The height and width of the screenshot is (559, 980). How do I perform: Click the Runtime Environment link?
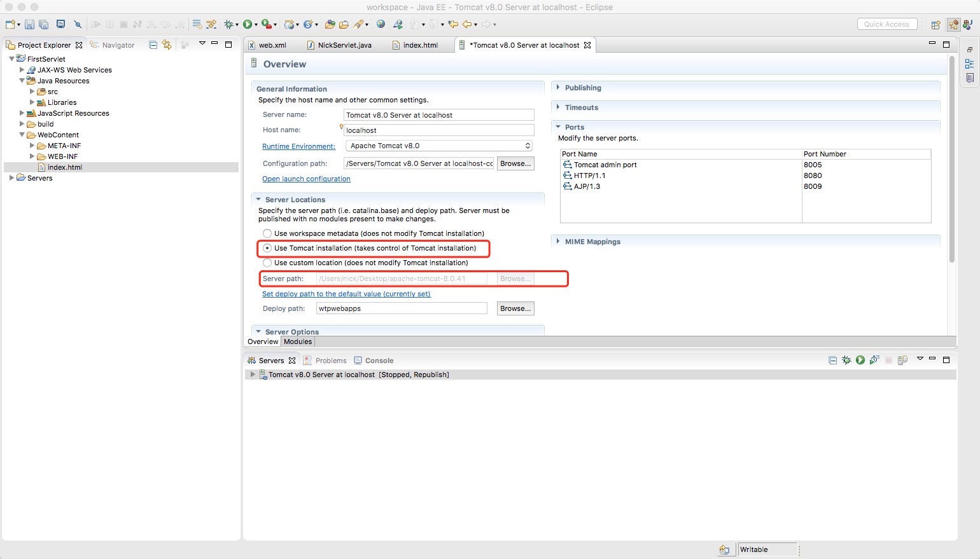[x=298, y=146]
